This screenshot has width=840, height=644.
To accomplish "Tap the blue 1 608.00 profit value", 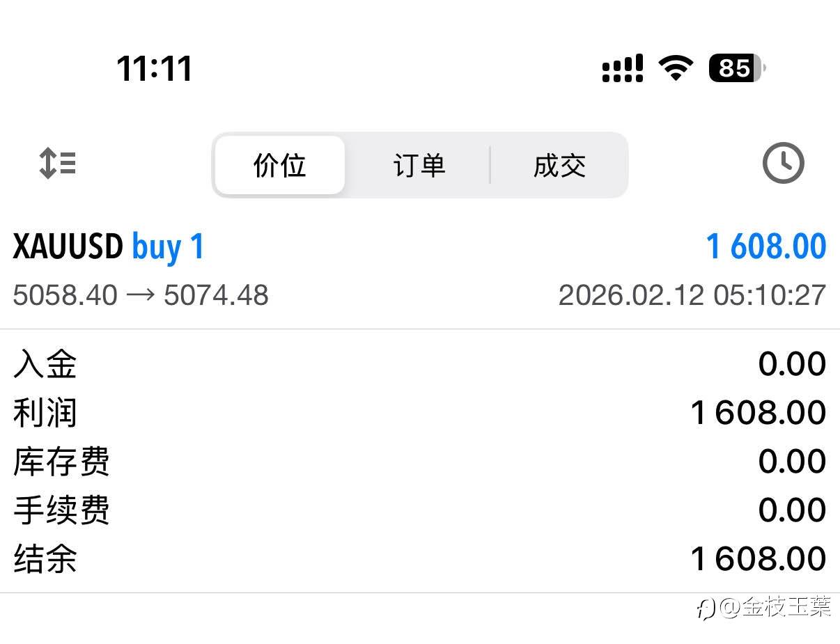I will coord(765,247).
